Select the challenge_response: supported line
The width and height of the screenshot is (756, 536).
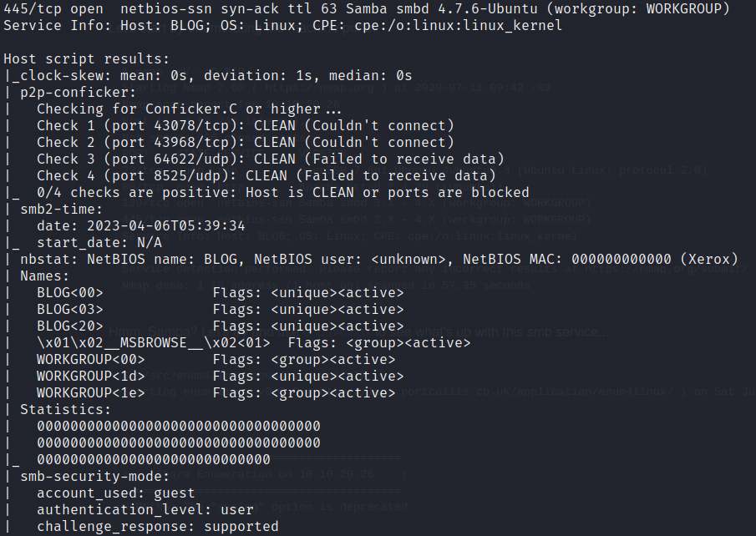click(x=158, y=526)
